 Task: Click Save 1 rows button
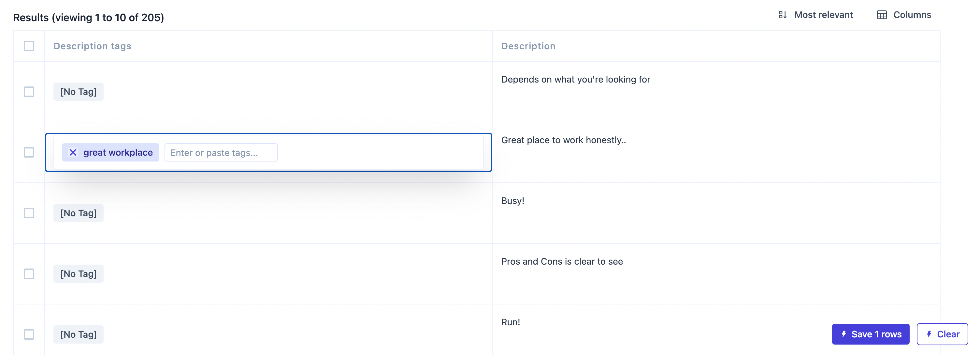click(x=876, y=334)
